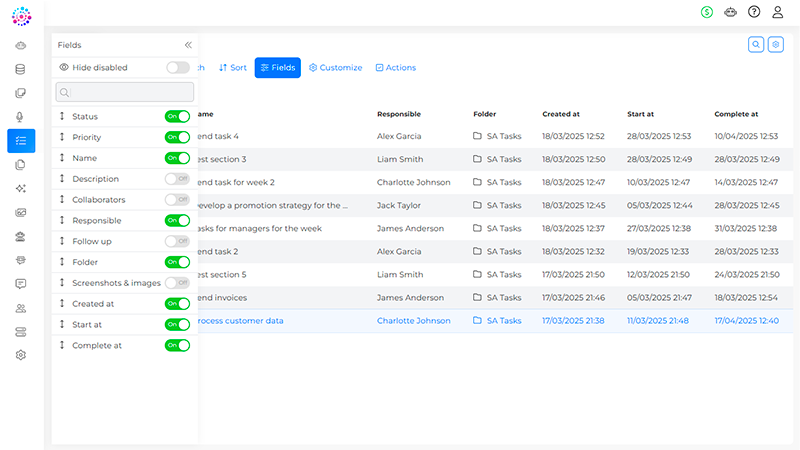Image resolution: width=800 pixels, height=450 pixels.
Task: Open the users group icon in sidebar
Action: coord(20,308)
